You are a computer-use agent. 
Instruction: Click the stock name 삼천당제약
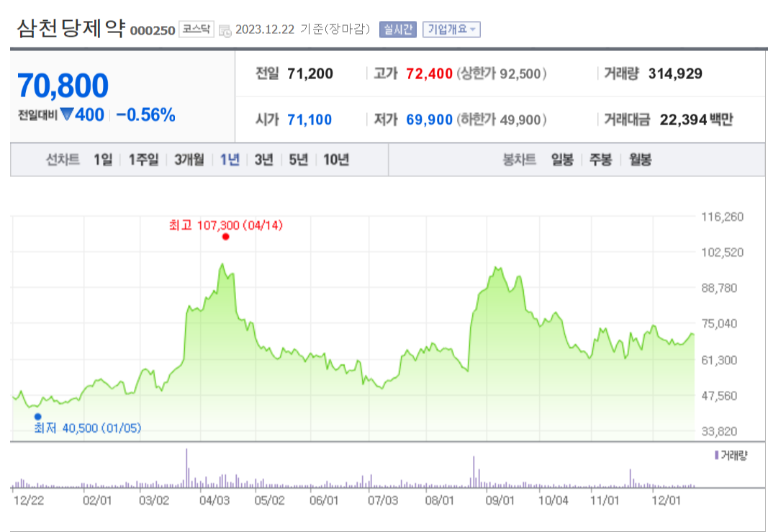pyautogui.click(x=71, y=28)
